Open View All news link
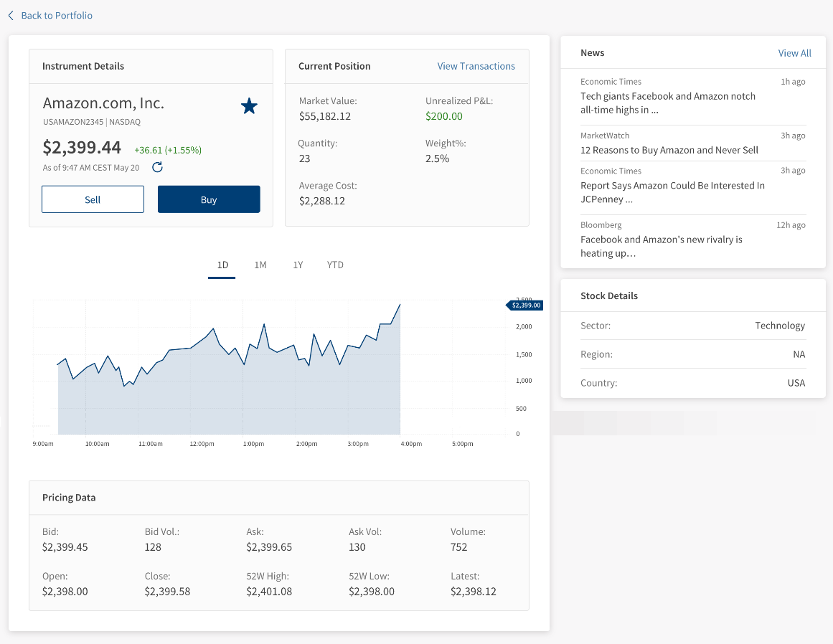This screenshot has height=644, width=833. tap(794, 53)
